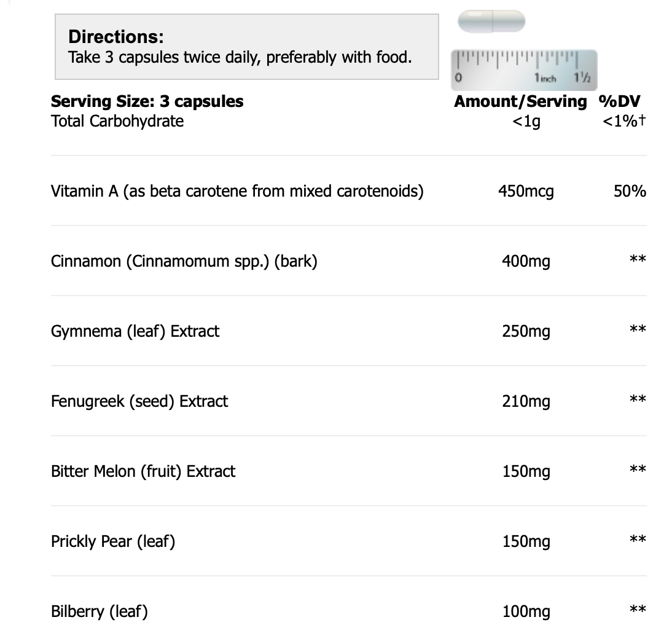The image size is (672, 644).
Task: Click the Vitamin A beta carotene ingredient
Action: click(237, 191)
